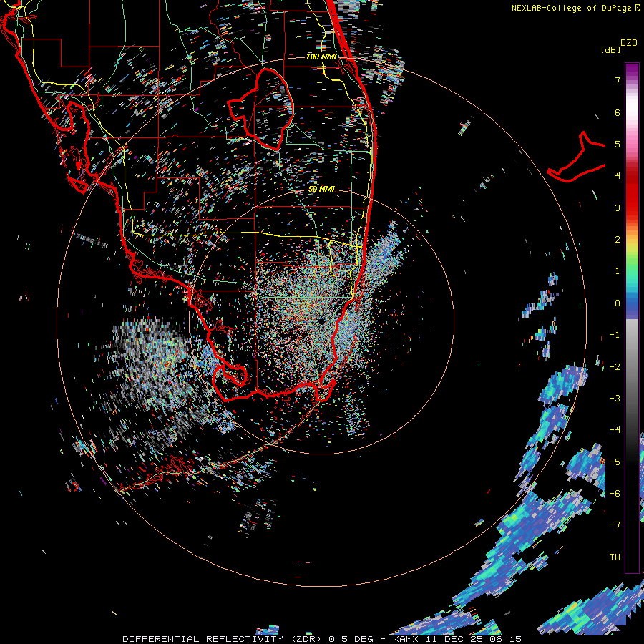Click the DZD legend title

[x=629, y=43]
